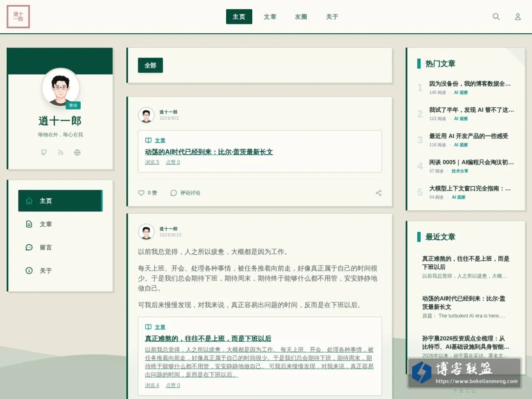
Task: Click the 逍十一郎 site logo
Action: (18, 16)
